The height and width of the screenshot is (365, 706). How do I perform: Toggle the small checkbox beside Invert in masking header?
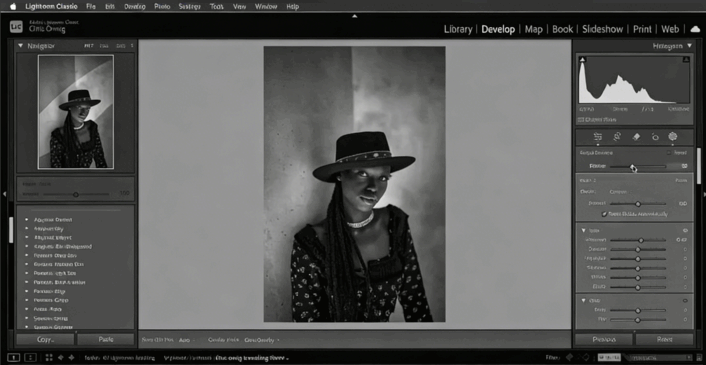click(669, 153)
